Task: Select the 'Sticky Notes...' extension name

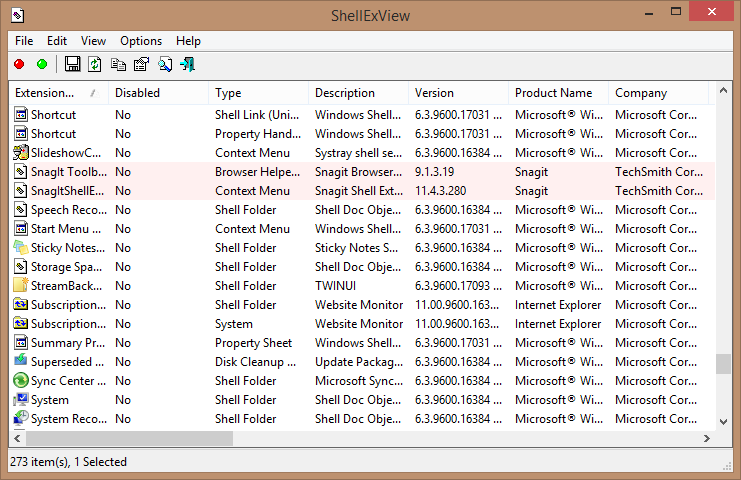Action: pyautogui.click(x=68, y=248)
